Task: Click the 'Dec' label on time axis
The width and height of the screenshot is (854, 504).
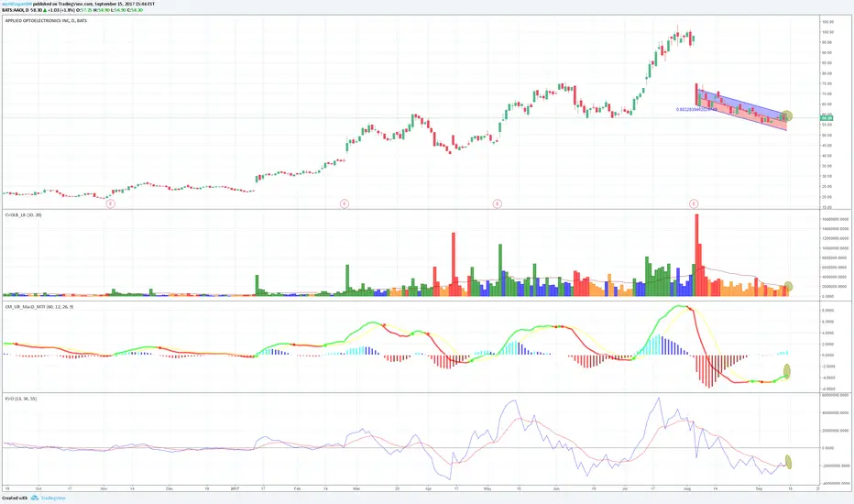Action: [169, 488]
